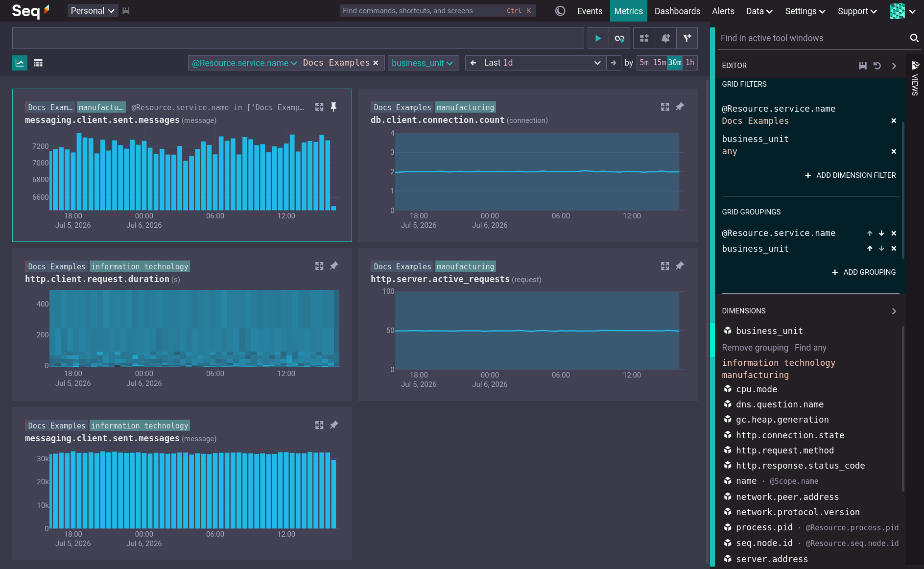Image resolution: width=924 pixels, height=569 pixels.
Task: Run the metrics query with play icon
Action: 598,38
